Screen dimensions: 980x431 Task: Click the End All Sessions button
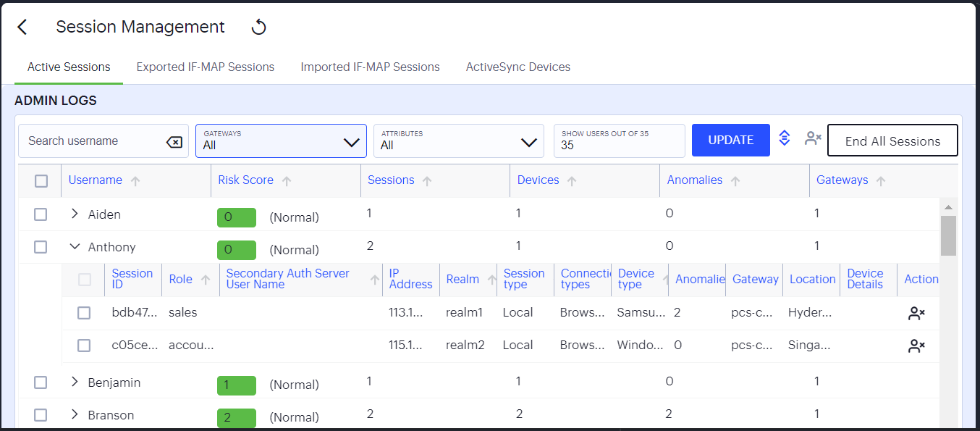tap(892, 141)
